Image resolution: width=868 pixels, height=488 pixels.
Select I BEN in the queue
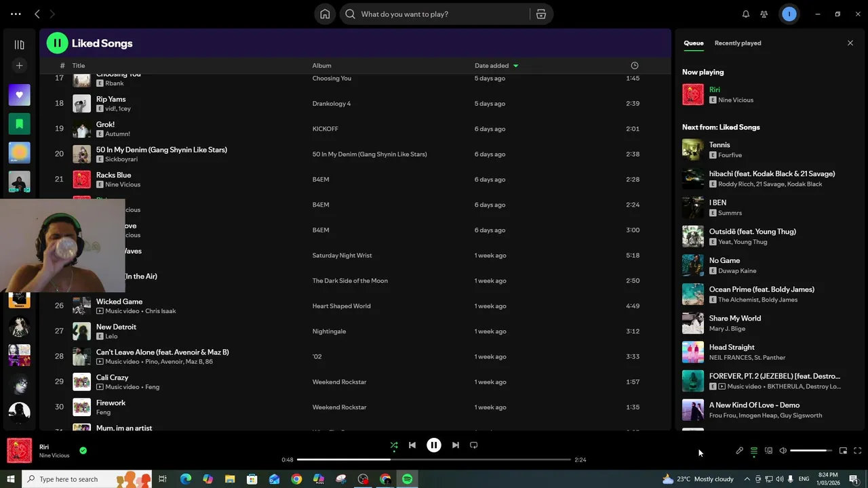[770, 207]
